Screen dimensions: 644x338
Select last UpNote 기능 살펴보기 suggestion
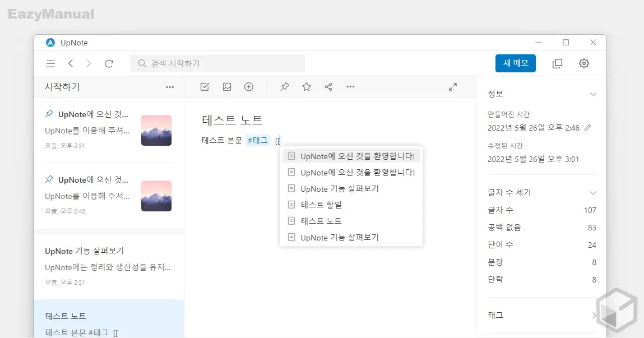pos(351,237)
